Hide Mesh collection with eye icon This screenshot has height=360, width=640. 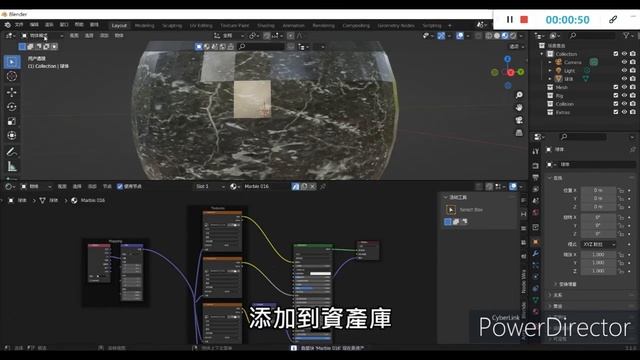624,87
